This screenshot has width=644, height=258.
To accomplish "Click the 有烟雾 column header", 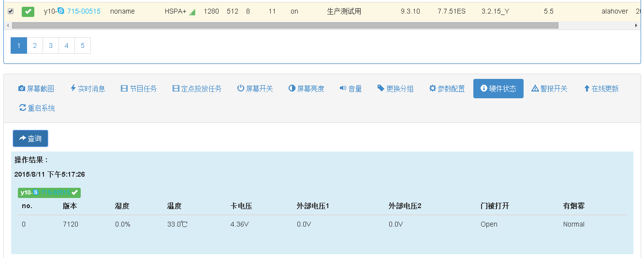I will (x=574, y=206).
